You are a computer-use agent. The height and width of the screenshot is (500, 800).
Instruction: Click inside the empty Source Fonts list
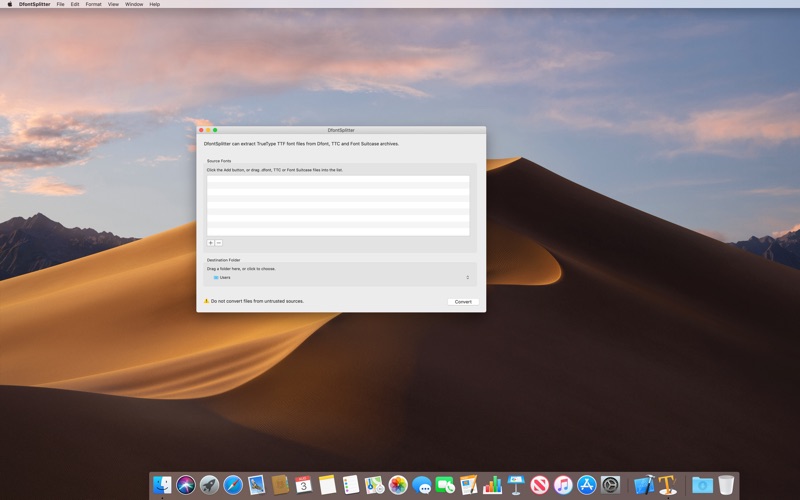(338, 206)
